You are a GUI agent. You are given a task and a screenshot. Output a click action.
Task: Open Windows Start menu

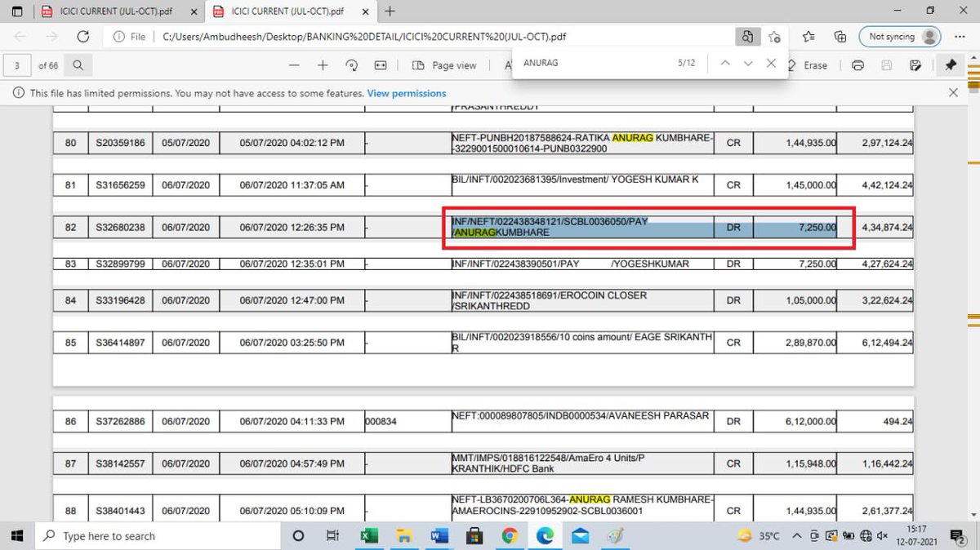coord(17,535)
